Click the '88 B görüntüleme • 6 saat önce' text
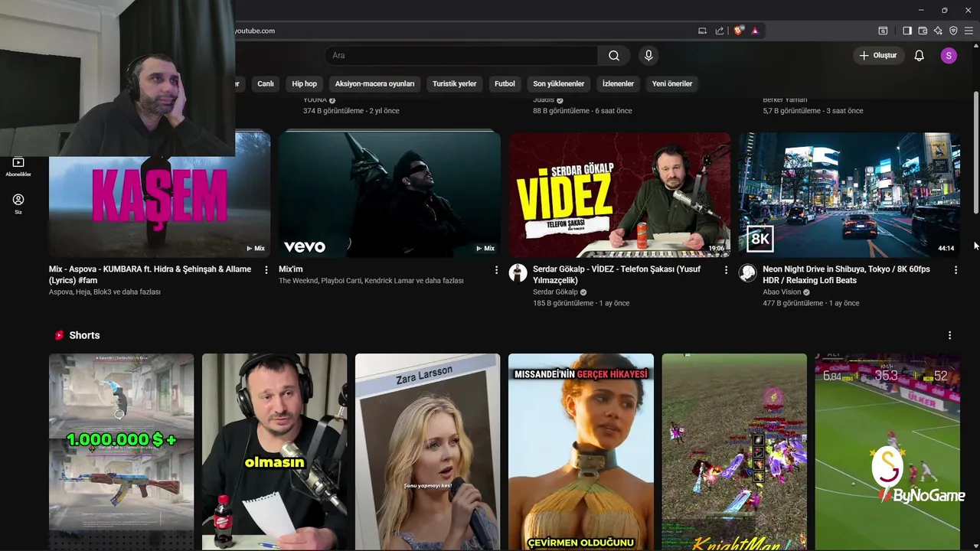 [583, 111]
